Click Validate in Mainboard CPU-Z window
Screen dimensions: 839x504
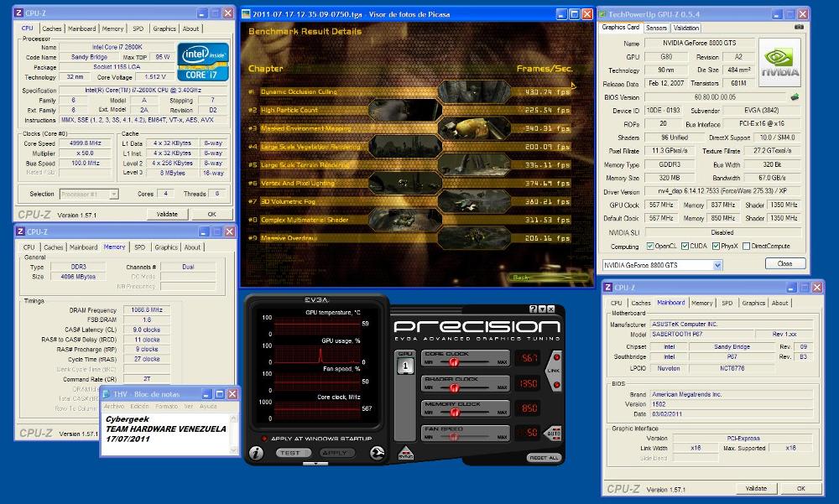756,488
